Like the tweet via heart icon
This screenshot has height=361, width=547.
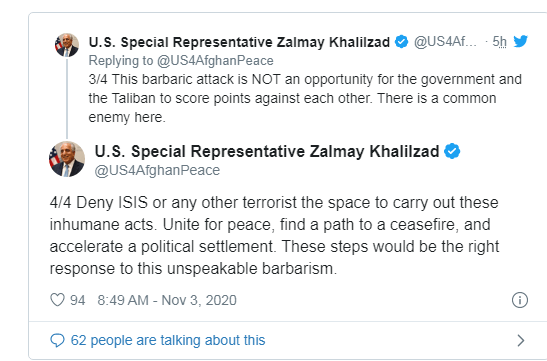click(57, 300)
